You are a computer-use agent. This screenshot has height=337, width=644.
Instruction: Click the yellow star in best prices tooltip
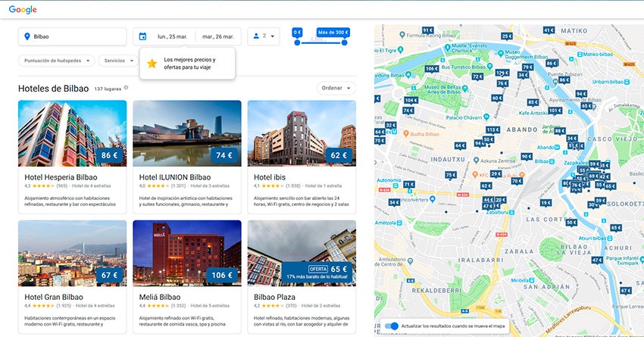point(152,64)
